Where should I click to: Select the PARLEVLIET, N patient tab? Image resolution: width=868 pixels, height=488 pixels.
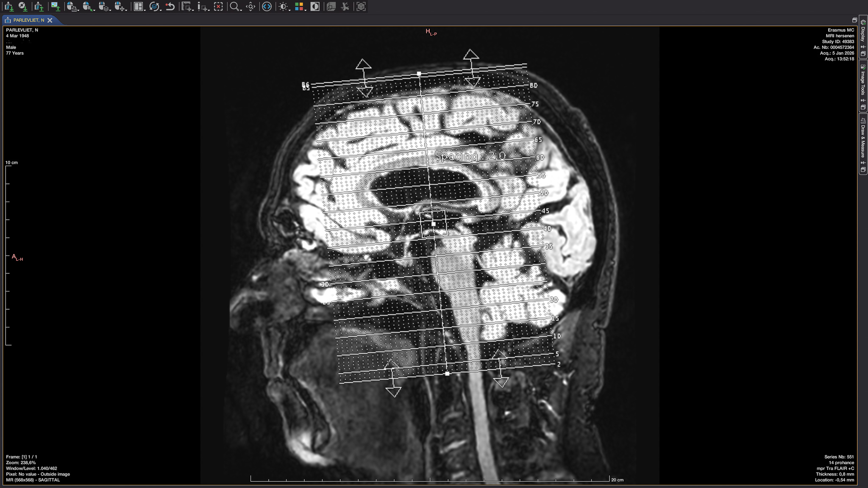pyautogui.click(x=28, y=20)
